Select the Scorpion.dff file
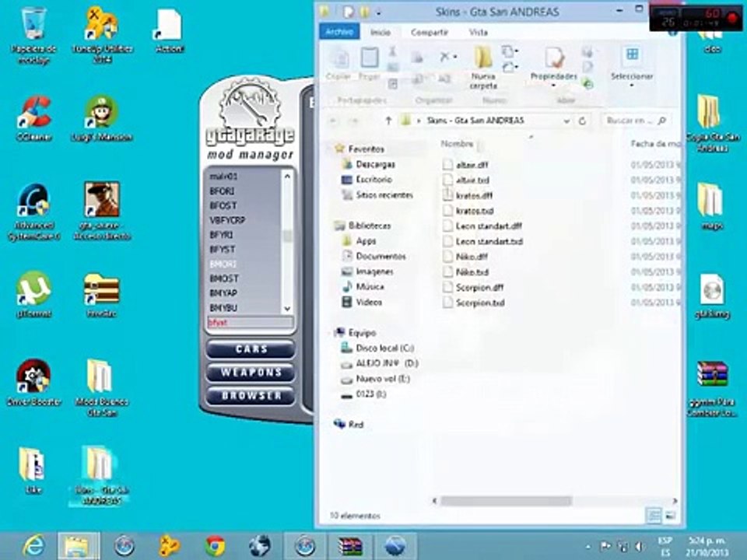Screen dimensions: 747x560 [479, 287]
